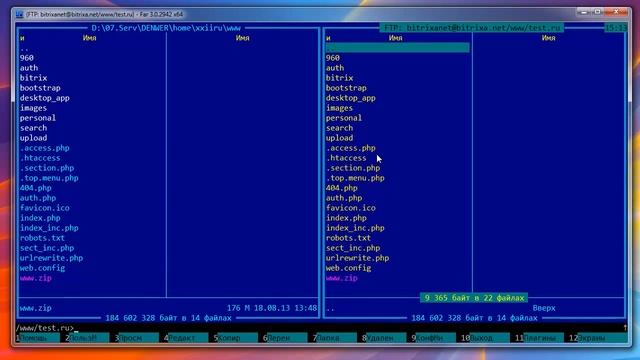
Task: Select favicon.ico in the right FTP panel
Action: coord(351,208)
